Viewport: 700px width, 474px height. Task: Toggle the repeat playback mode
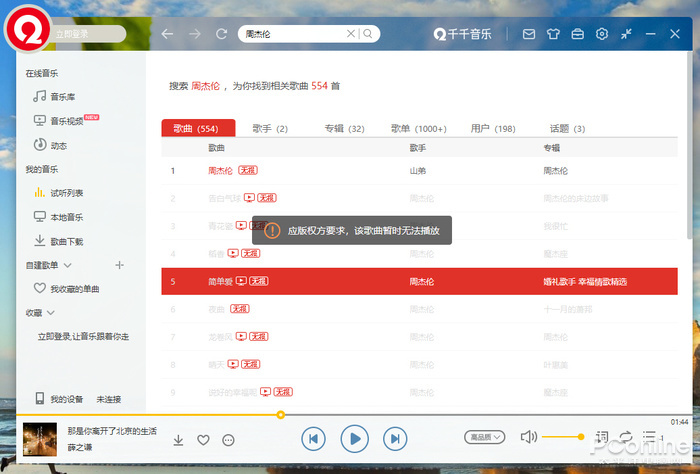tap(626, 437)
